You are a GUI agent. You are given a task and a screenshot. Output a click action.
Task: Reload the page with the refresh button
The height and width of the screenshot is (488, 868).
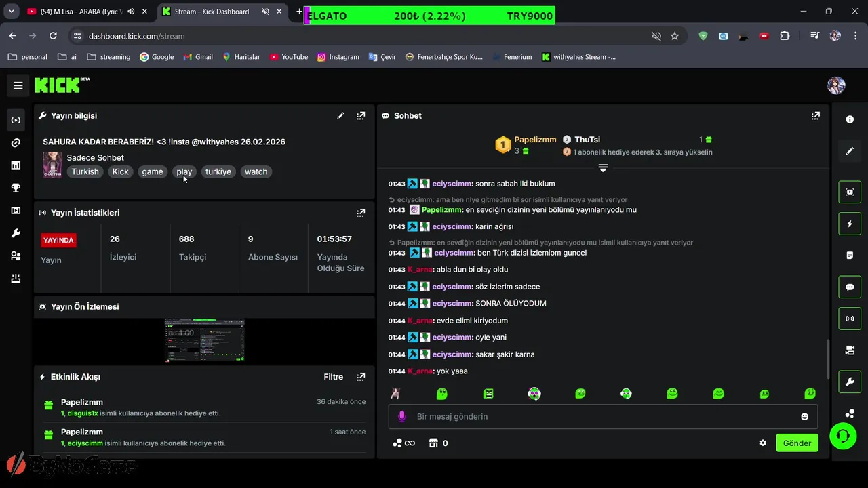click(x=54, y=36)
